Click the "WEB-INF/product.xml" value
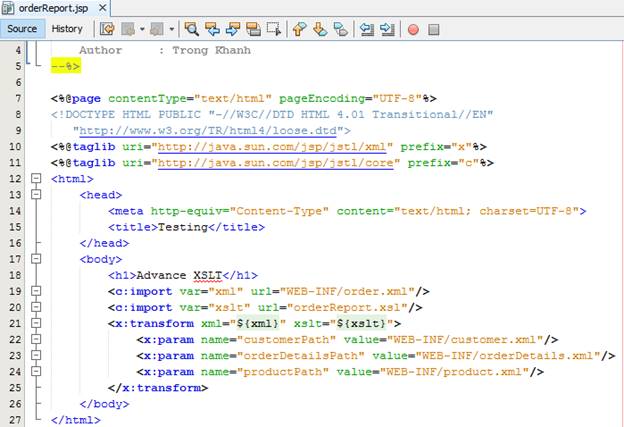 [x=454, y=372]
